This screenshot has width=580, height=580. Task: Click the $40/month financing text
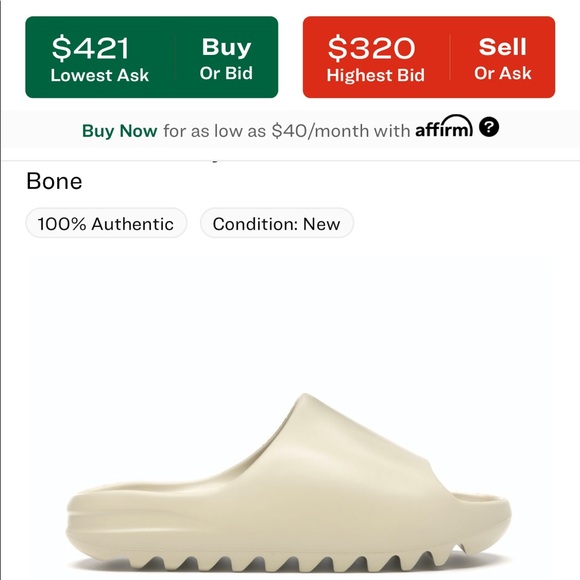pos(320,131)
